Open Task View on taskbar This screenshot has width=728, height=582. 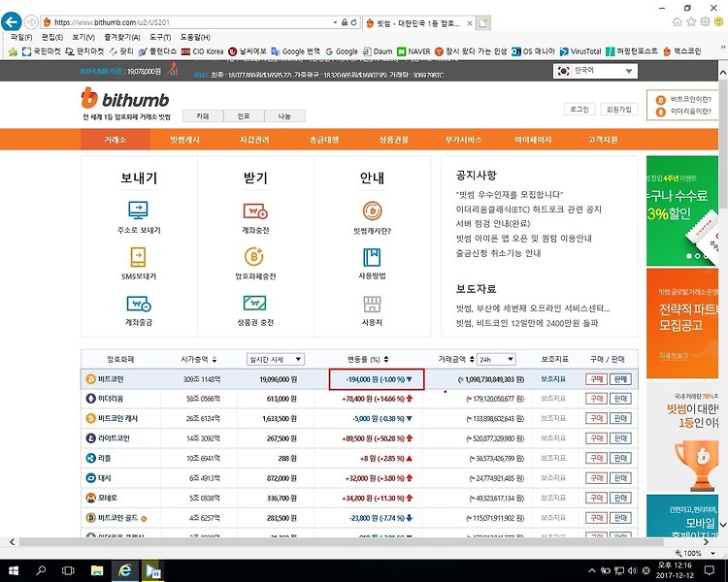click(x=68, y=570)
